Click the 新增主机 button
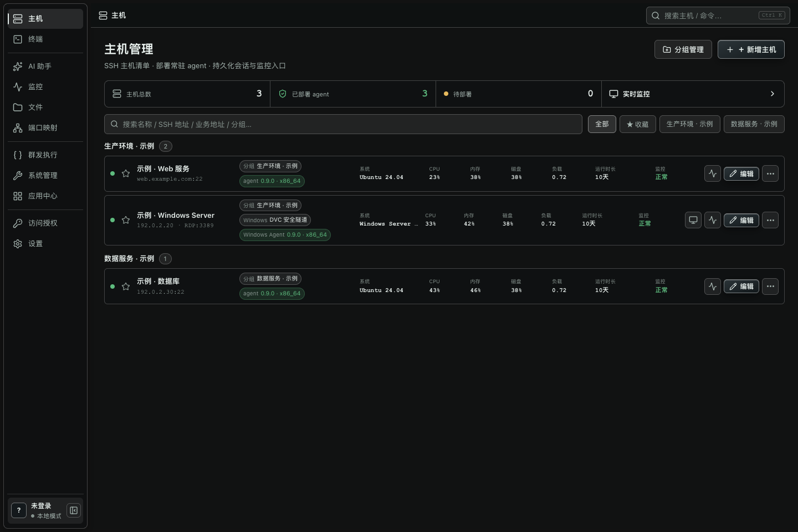The height and width of the screenshot is (532, 798). point(751,49)
